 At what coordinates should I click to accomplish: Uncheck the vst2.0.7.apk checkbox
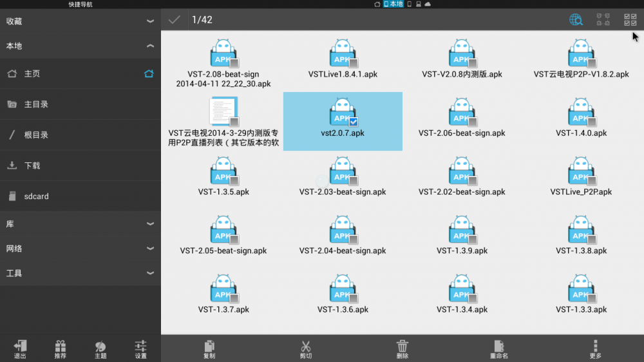click(x=354, y=122)
